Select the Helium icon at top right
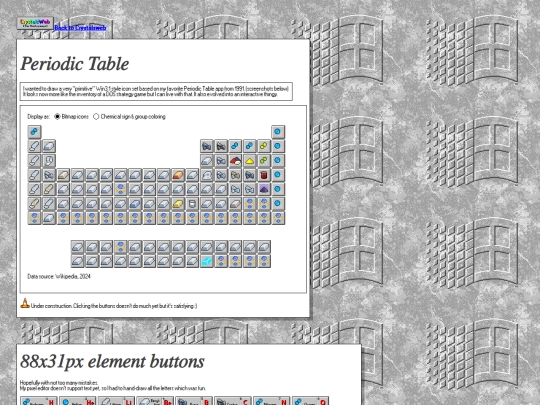This screenshot has height=405, width=540. pyautogui.click(x=278, y=132)
